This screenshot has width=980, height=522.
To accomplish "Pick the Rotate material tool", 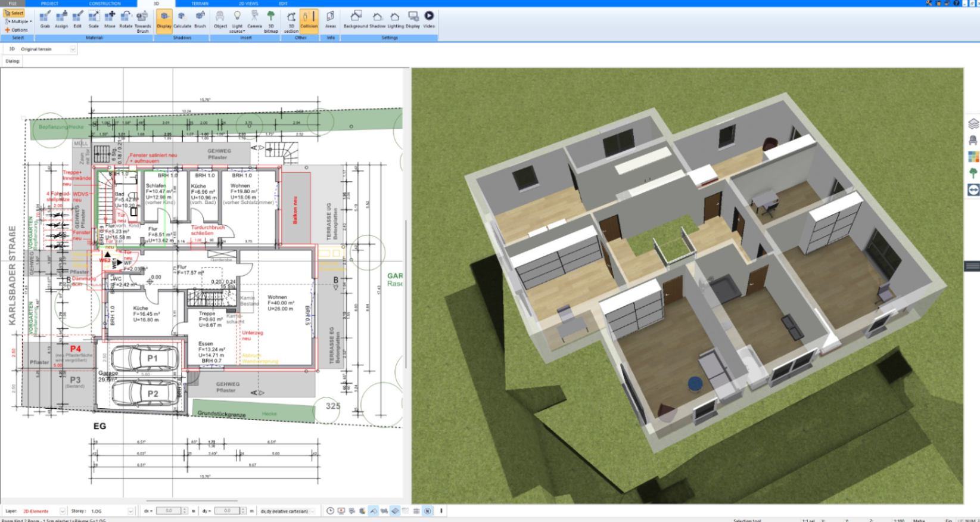I will click(126, 20).
